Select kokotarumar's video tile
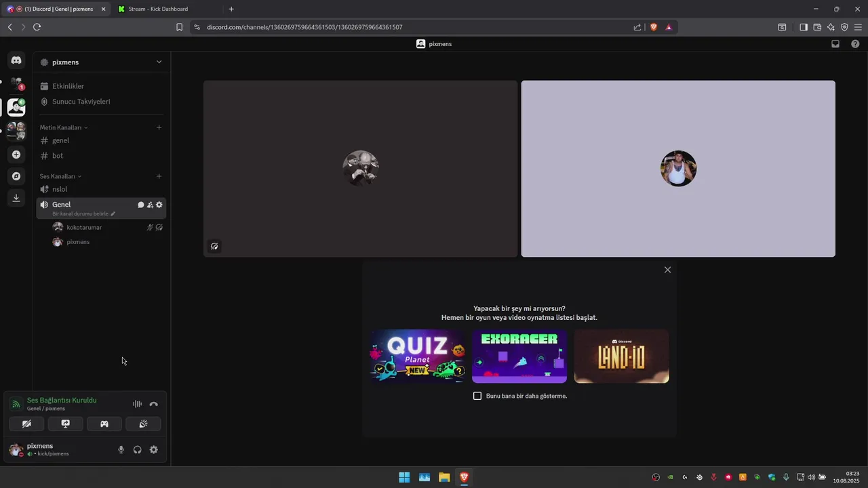This screenshot has height=488, width=868. tap(360, 169)
